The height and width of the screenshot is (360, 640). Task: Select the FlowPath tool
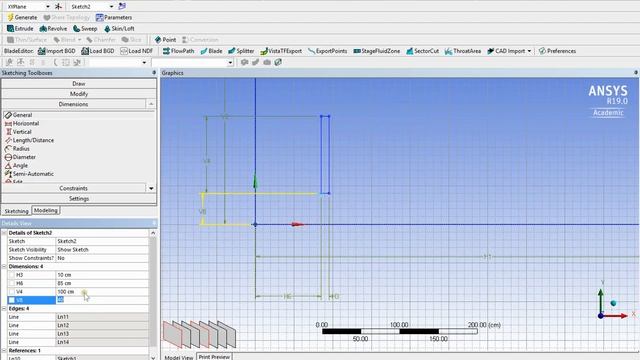[x=178, y=51]
